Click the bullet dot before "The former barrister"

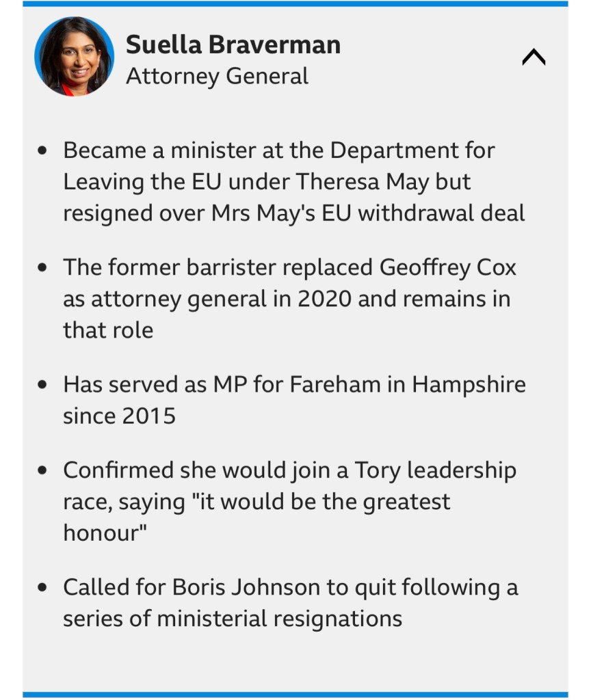tap(44, 267)
